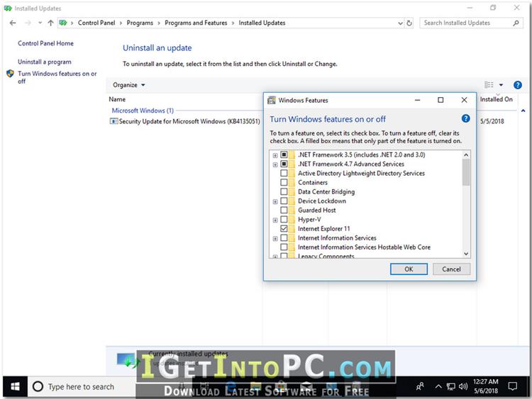Refresh the Installed Updates address bar
Viewport: 532px width, 399px height.
coord(409,23)
